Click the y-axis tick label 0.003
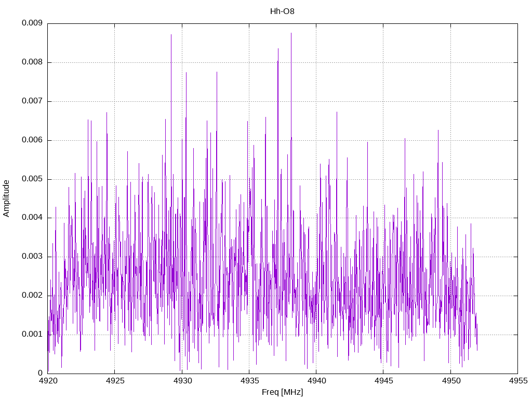Image resolution: width=532 pixels, height=399 pixels. [32, 256]
